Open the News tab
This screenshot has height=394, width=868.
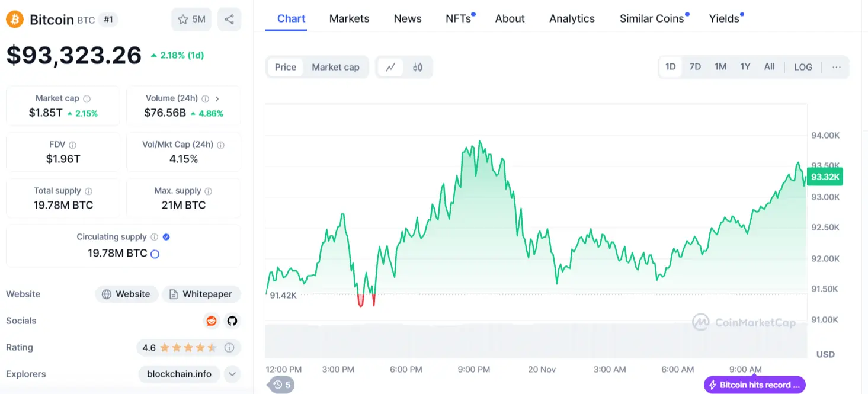pyautogui.click(x=408, y=18)
